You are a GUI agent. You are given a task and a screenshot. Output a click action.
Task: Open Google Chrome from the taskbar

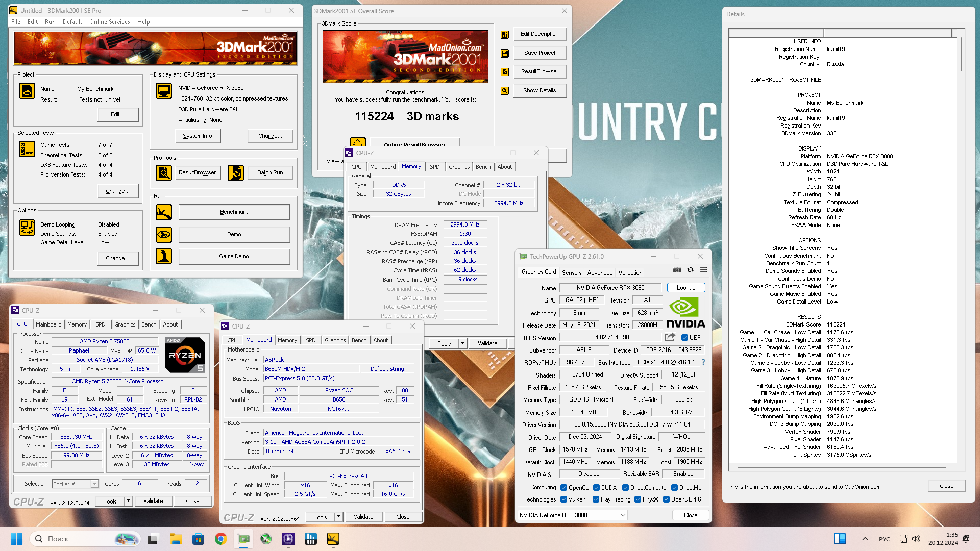221,539
